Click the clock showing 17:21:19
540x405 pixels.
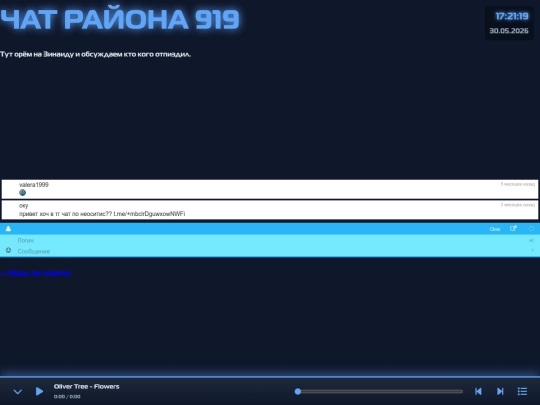coord(511,16)
